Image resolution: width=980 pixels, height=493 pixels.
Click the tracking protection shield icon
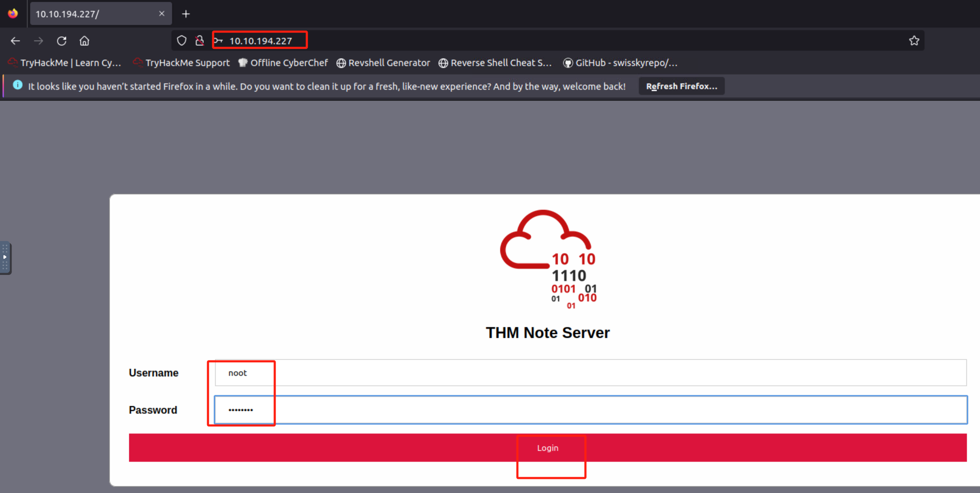click(181, 41)
